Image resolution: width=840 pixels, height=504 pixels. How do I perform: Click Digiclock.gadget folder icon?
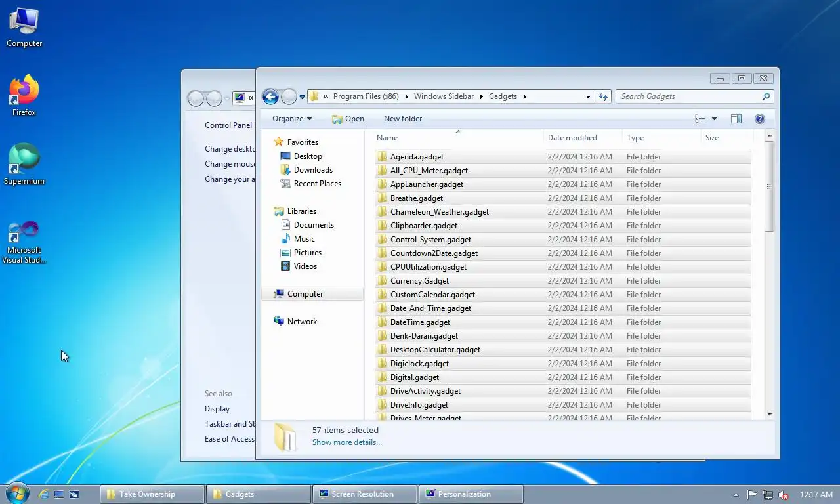tap(382, 364)
